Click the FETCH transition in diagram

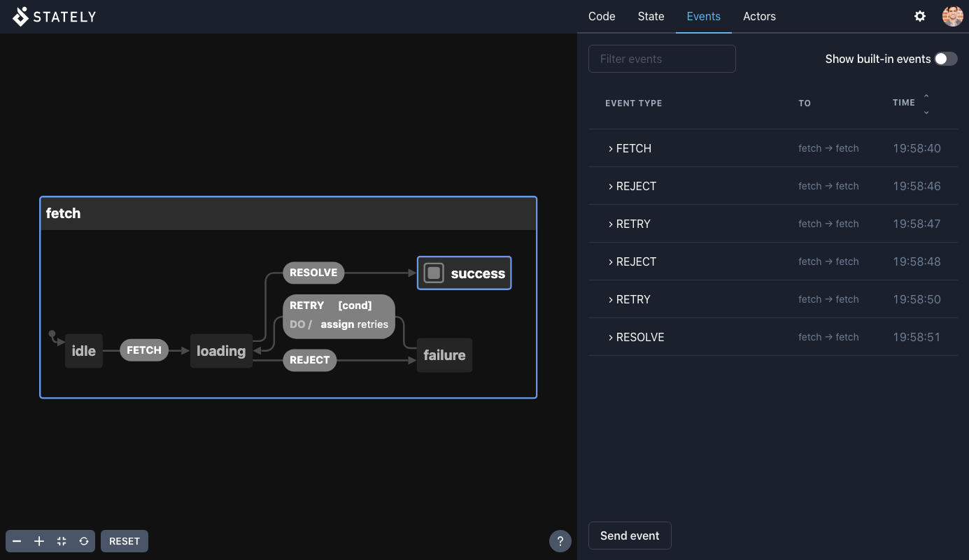[x=144, y=350]
